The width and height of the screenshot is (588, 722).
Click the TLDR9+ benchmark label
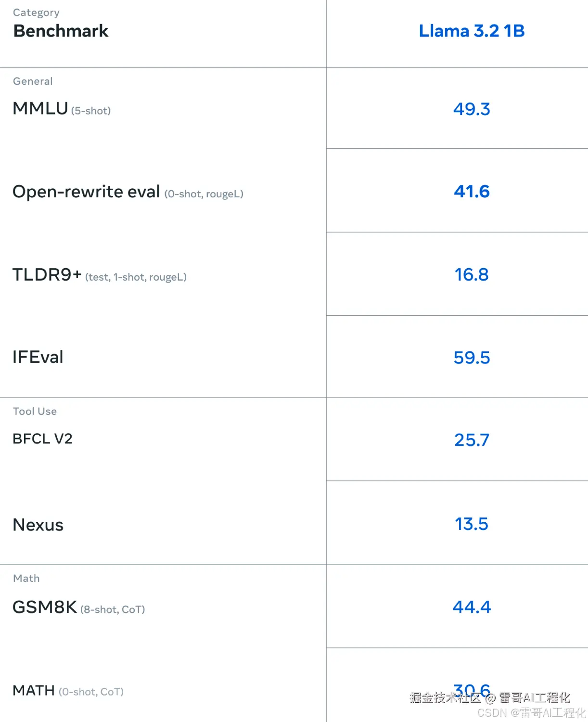click(47, 275)
